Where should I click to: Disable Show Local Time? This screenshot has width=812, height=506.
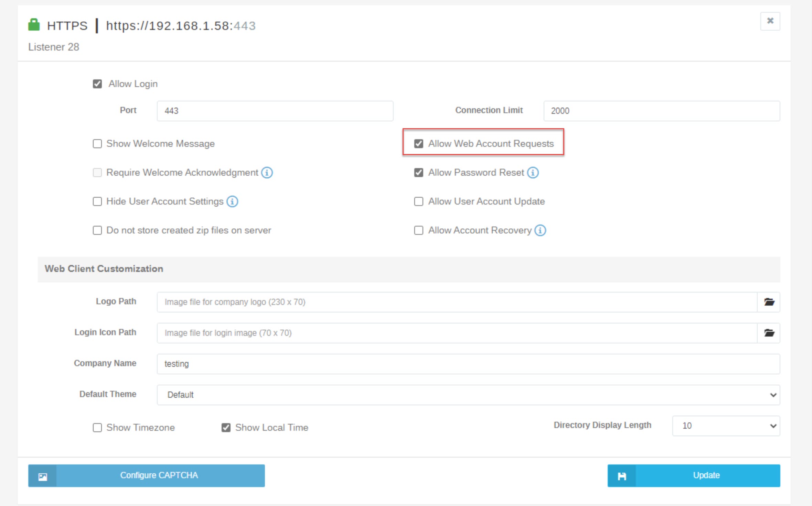226,427
